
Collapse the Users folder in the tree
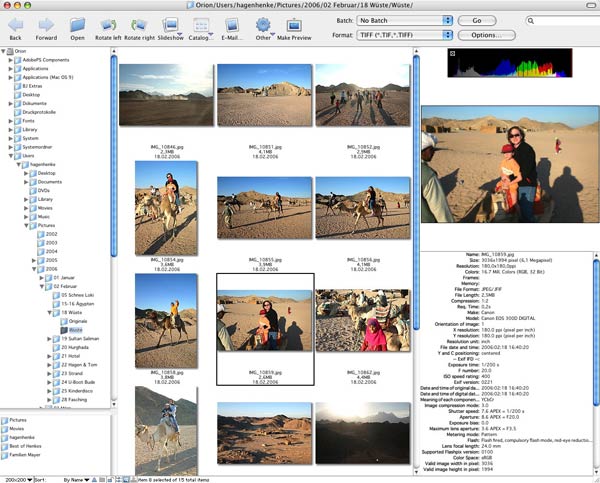11,156
